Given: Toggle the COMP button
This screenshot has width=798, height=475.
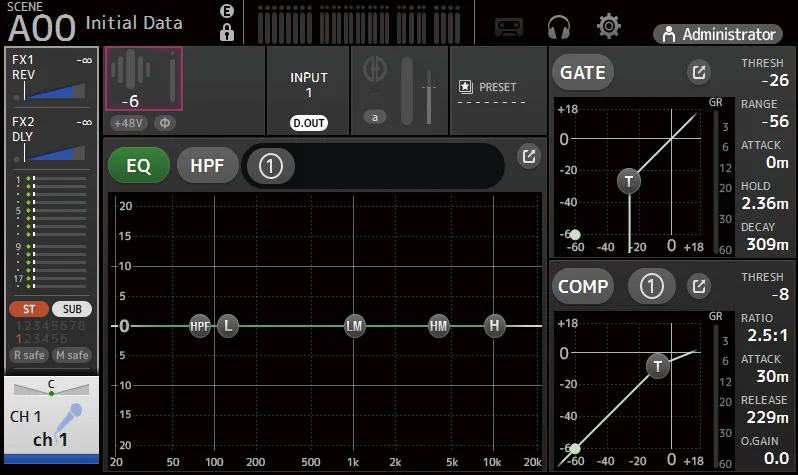Looking at the screenshot, I should (x=583, y=286).
